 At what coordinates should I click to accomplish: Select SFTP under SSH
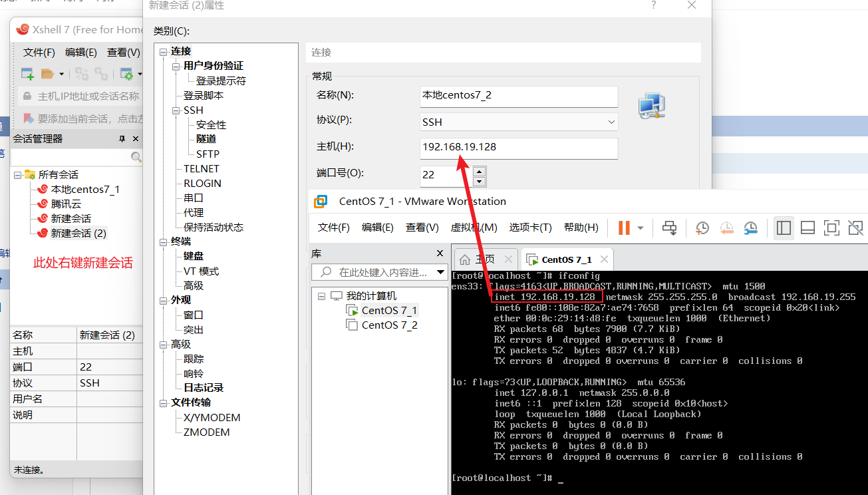[x=208, y=154]
